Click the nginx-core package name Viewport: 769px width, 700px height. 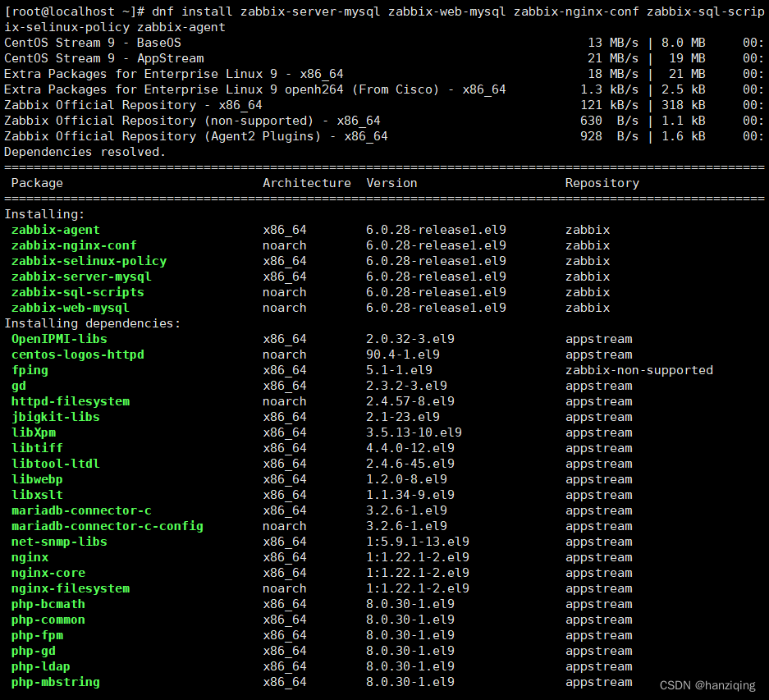click(x=48, y=573)
